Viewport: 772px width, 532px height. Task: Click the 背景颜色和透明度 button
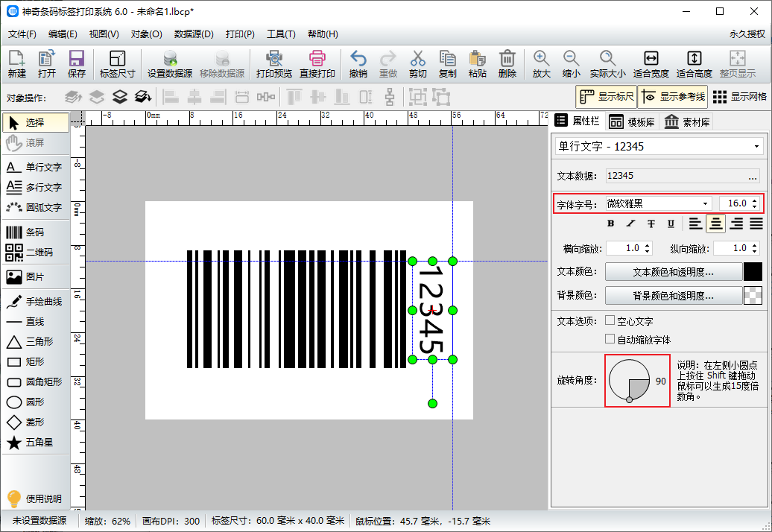tap(674, 296)
